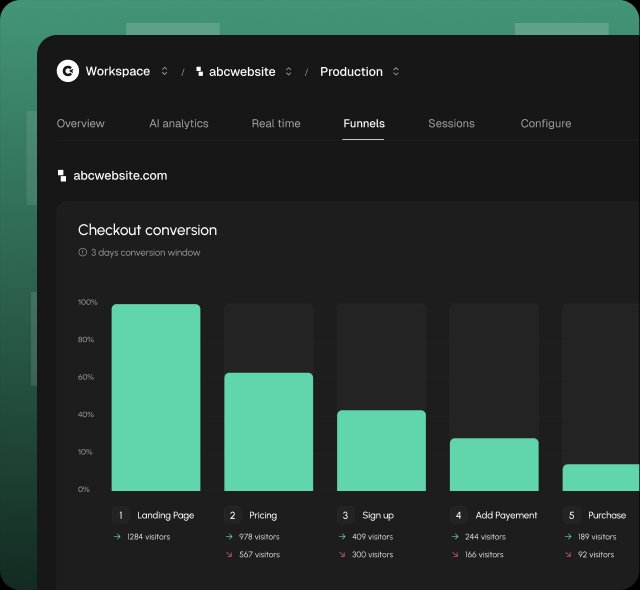
Task: Click the '166 visitors' drop-off value
Action: 484,555
